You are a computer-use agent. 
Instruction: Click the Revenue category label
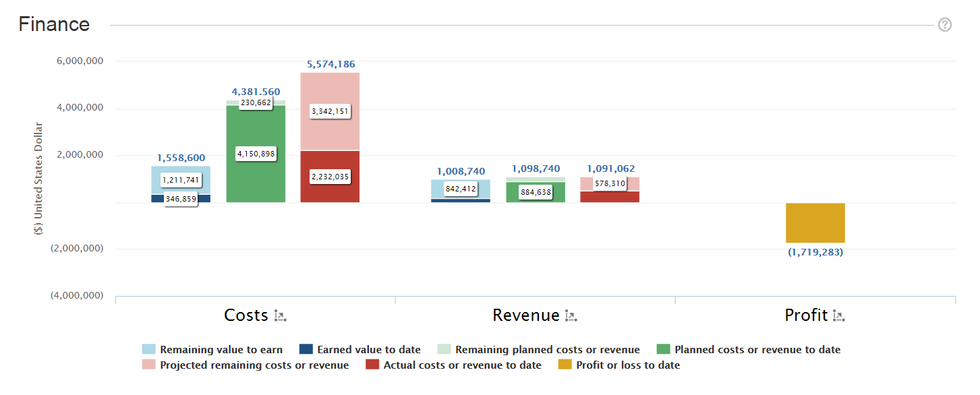click(525, 315)
